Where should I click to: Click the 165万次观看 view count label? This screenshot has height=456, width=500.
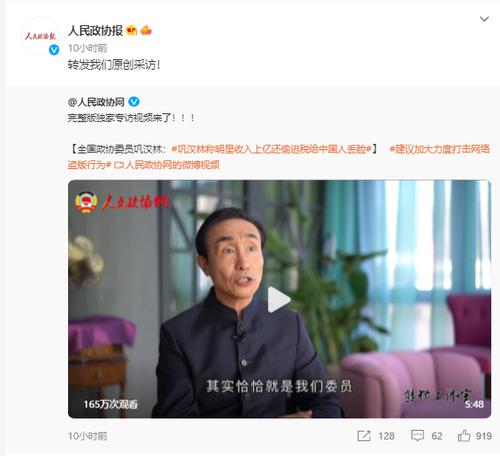click(110, 404)
